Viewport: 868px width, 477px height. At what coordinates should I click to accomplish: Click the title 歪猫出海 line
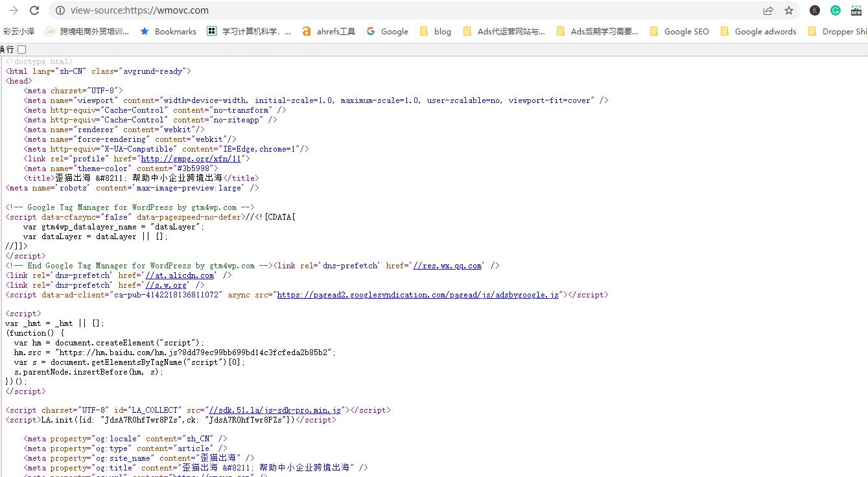pos(141,178)
